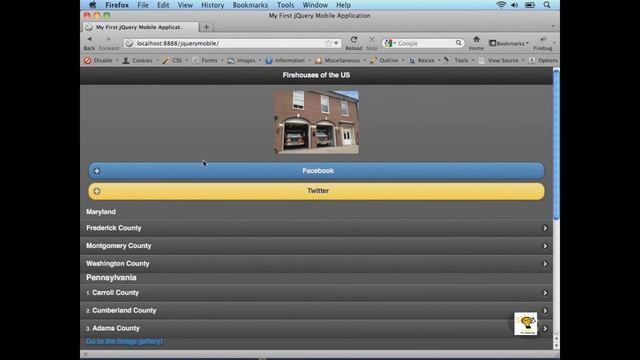Select the My First jQuery Mobile Application tab
Viewport: 640px width, 360px height.
click(x=140, y=27)
